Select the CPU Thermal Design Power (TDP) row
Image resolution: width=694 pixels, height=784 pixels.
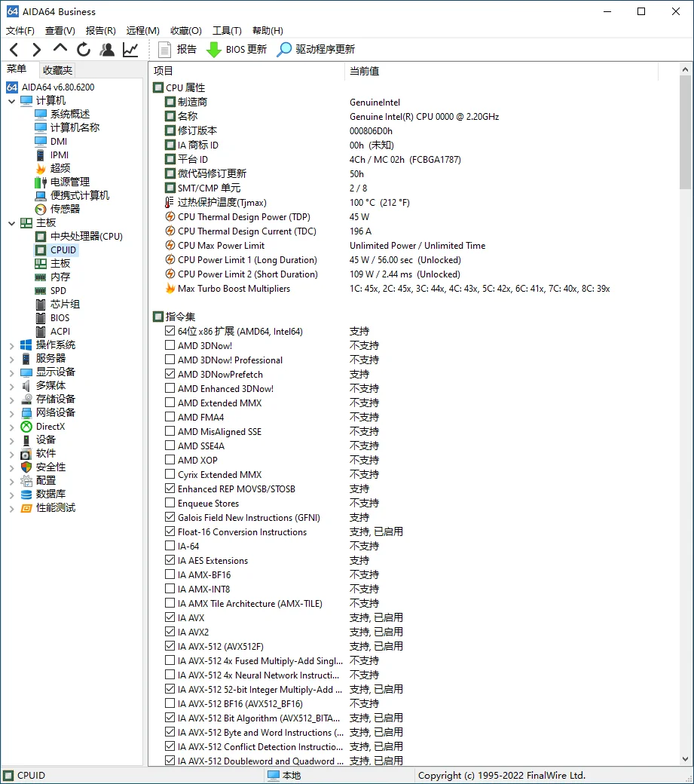[x=267, y=217]
